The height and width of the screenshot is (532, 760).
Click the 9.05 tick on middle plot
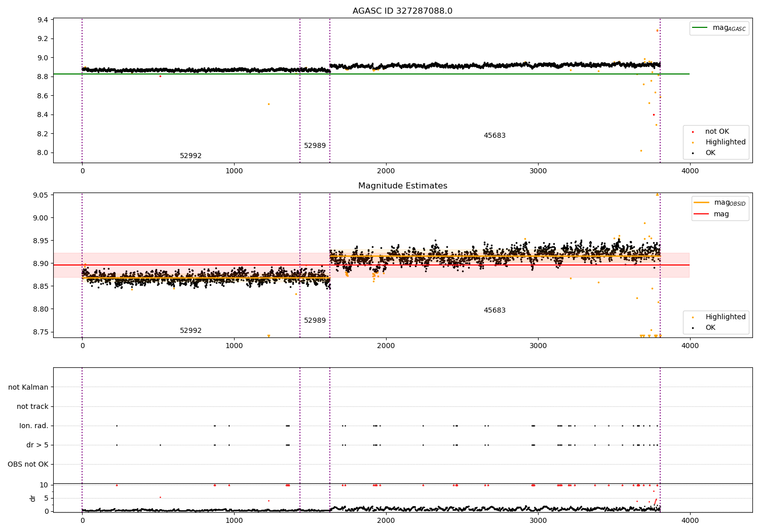pos(41,196)
